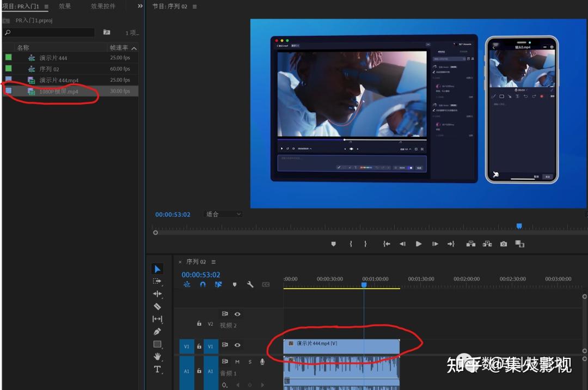Open the 序列 02 panel menu
The height and width of the screenshot is (390, 588).
click(x=212, y=261)
